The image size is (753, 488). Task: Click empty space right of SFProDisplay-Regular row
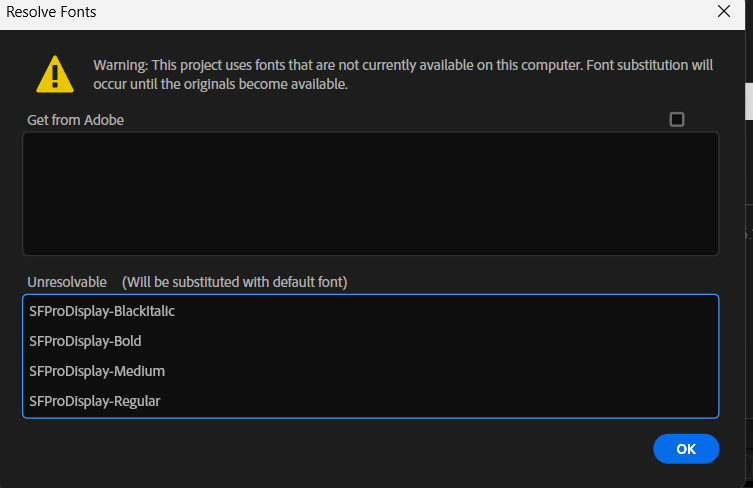coord(450,401)
